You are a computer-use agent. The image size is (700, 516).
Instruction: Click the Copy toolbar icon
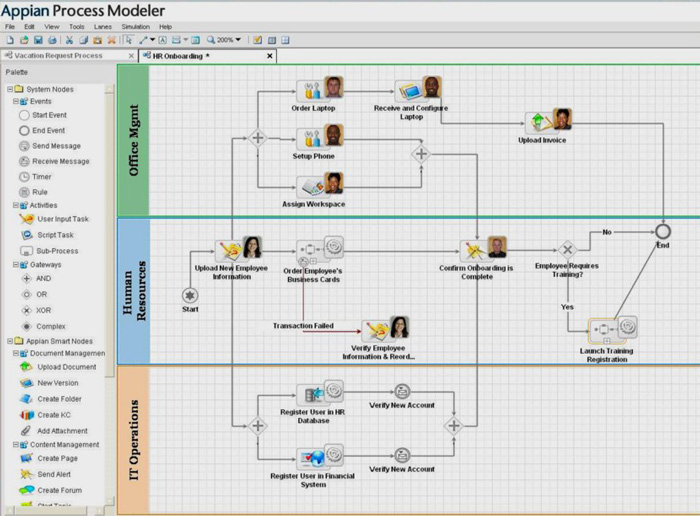(83, 40)
